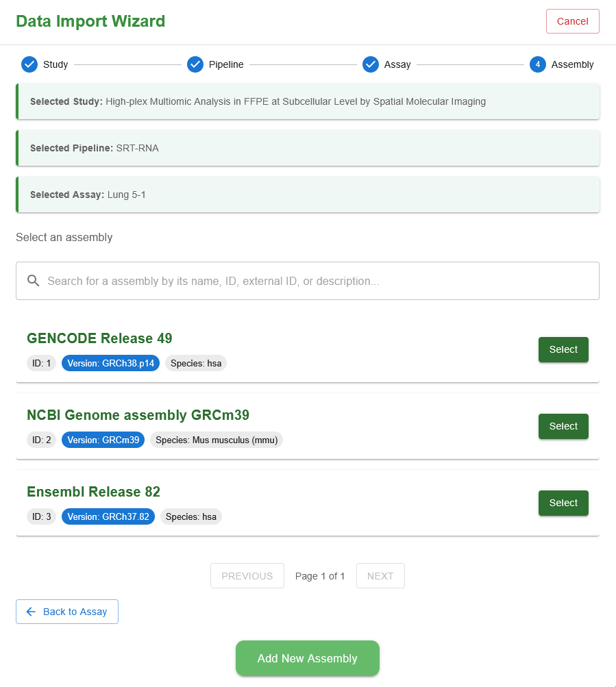Click the Version: GRCh38.p14 chip
Image resolution: width=616 pixels, height=687 pixels.
tap(110, 363)
